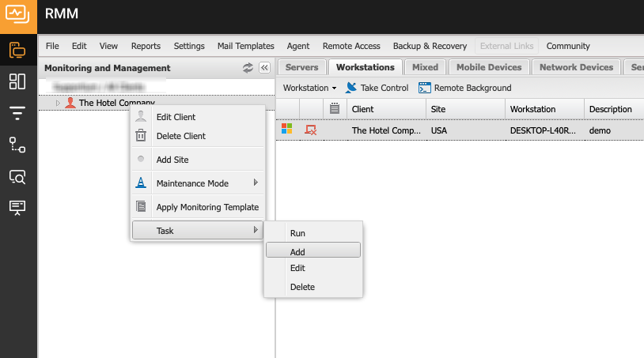Sort by the Client column header

point(387,109)
